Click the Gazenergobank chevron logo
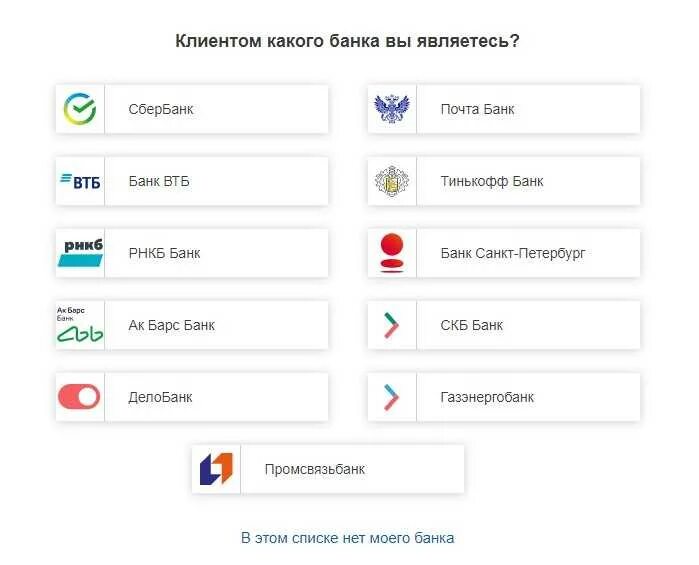 click(x=391, y=397)
